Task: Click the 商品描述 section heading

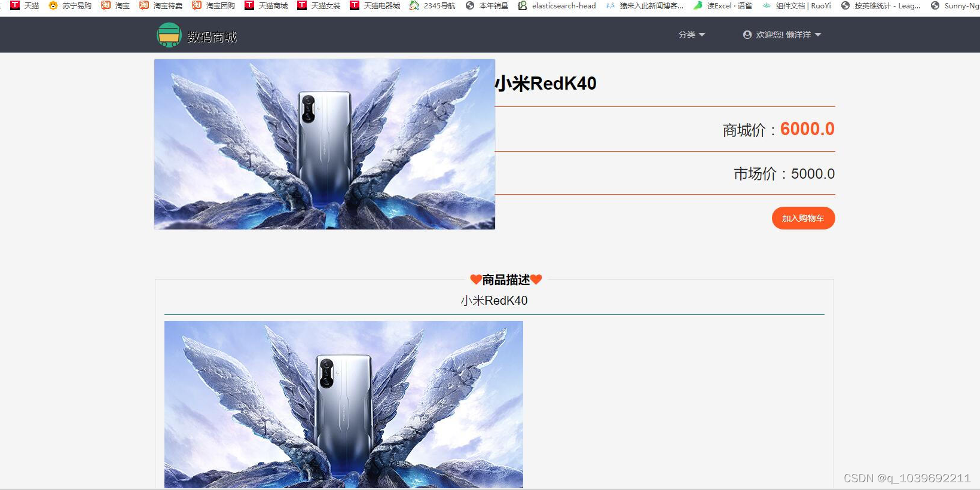Action: (506, 280)
